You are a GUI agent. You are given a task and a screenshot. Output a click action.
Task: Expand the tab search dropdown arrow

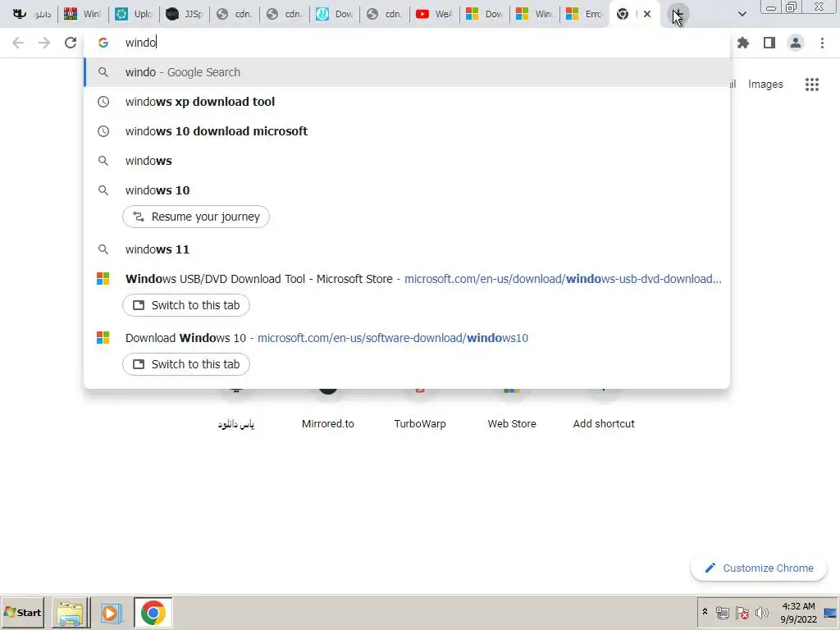click(742, 14)
